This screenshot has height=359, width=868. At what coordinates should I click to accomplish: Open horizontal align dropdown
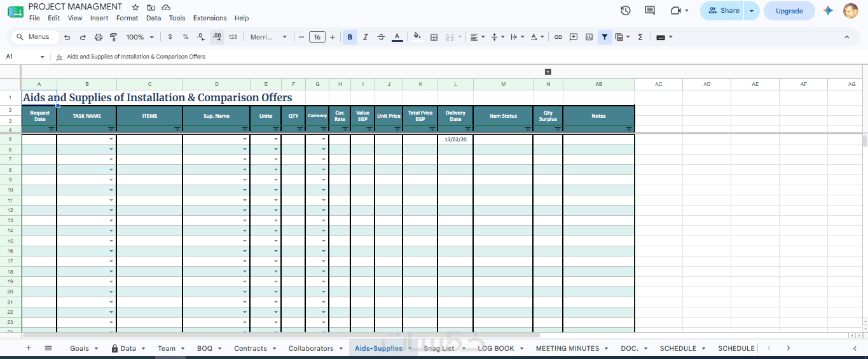tap(478, 37)
